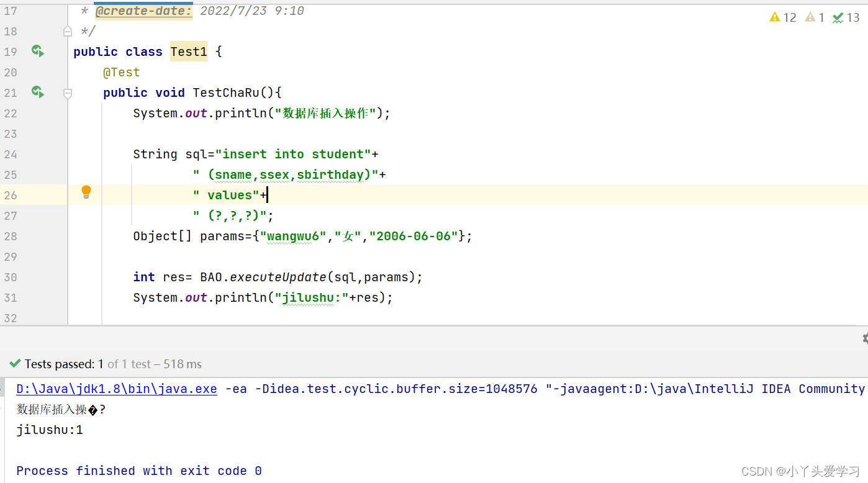Run TestChaRu method gutter icon on line 21
This screenshot has width=868, height=483.
38,93
